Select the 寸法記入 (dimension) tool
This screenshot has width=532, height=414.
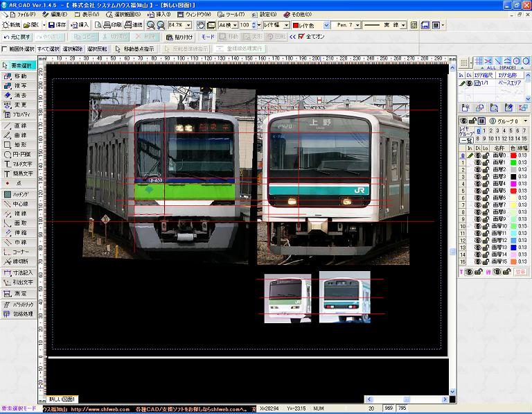19,273
